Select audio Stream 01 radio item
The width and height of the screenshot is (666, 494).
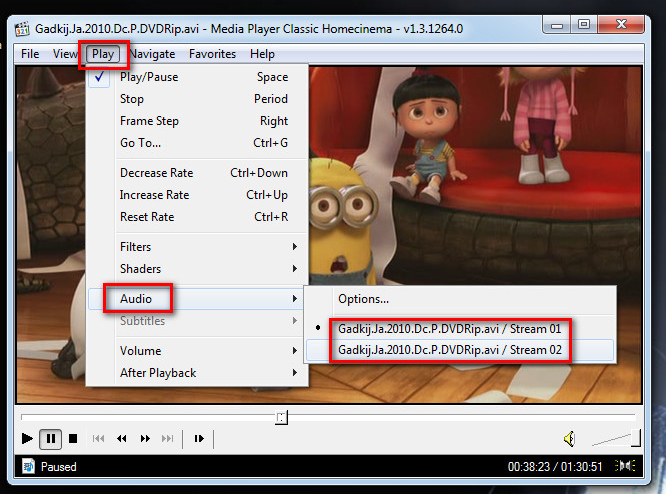460,329
